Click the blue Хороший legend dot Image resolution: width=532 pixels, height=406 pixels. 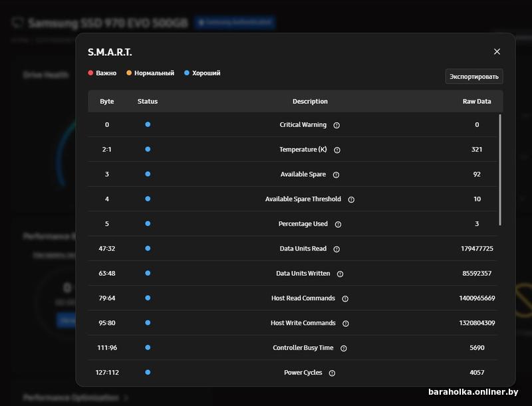(x=187, y=73)
